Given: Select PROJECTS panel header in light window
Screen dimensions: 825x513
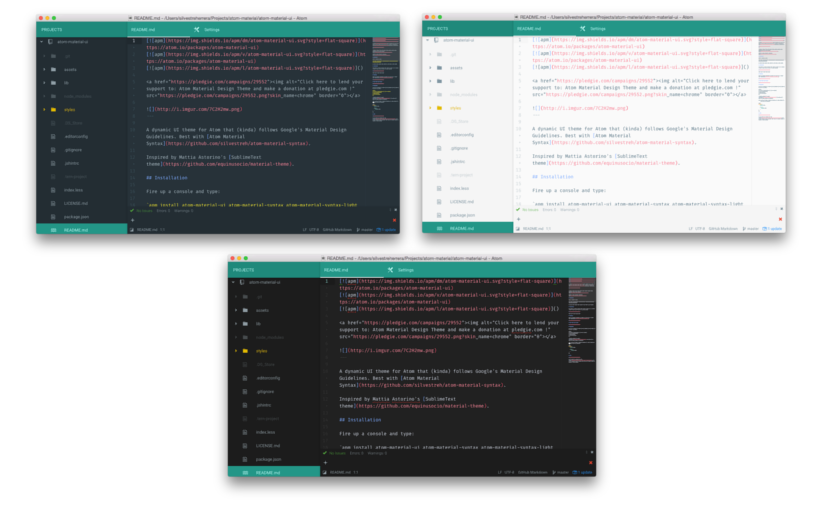Looking at the screenshot, I should coord(438,28).
